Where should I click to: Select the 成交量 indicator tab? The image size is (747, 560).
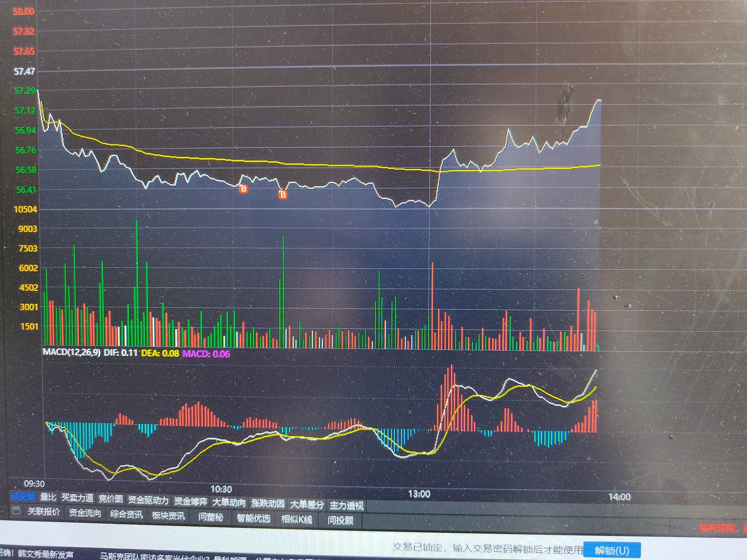[23, 496]
